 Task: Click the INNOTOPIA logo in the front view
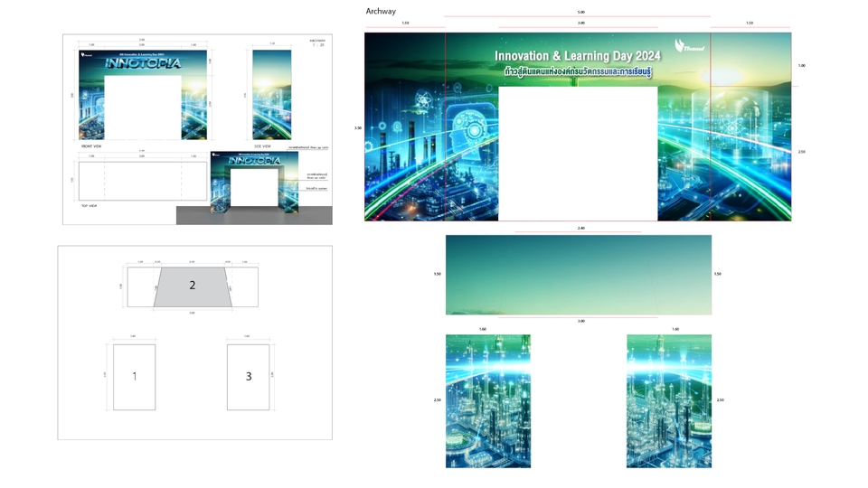pyautogui.click(x=143, y=64)
